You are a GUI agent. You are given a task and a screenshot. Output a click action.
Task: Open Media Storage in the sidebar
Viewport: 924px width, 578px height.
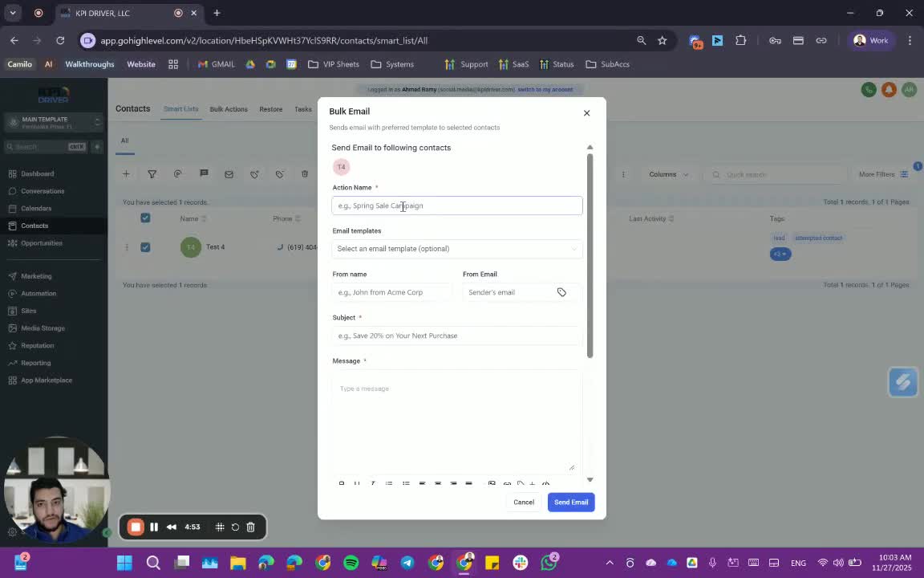[x=43, y=328]
